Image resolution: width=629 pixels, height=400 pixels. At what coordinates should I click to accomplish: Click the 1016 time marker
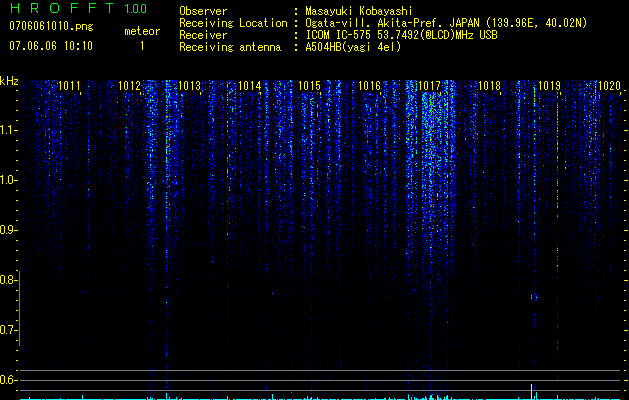(x=369, y=86)
